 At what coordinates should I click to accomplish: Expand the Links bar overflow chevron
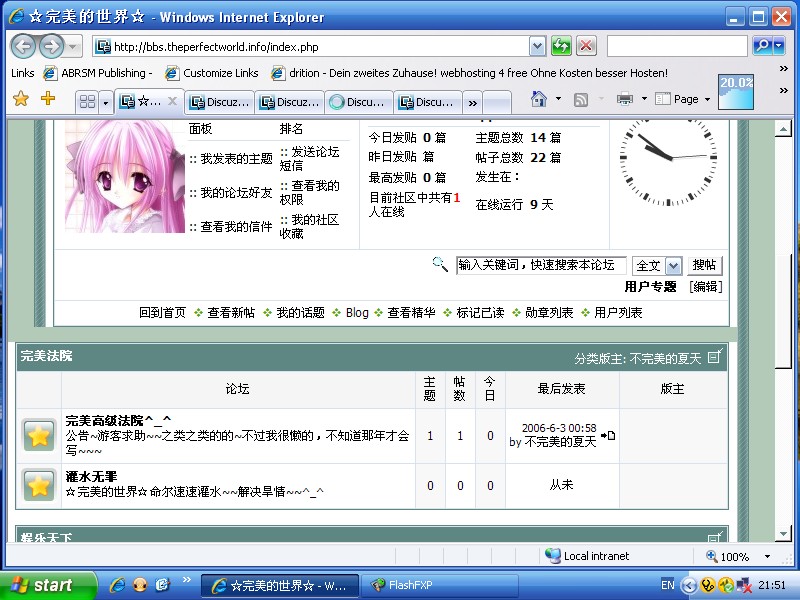point(784,68)
